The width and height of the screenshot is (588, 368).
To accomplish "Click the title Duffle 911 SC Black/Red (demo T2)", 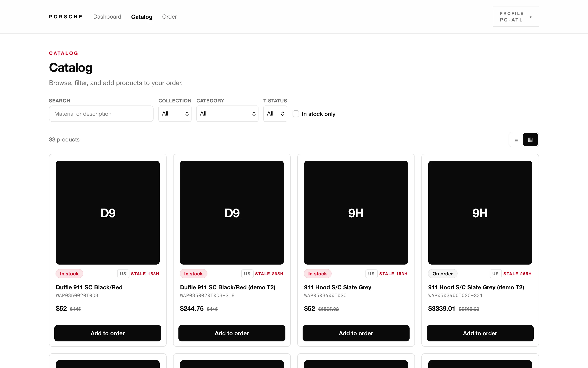I will [228, 287].
